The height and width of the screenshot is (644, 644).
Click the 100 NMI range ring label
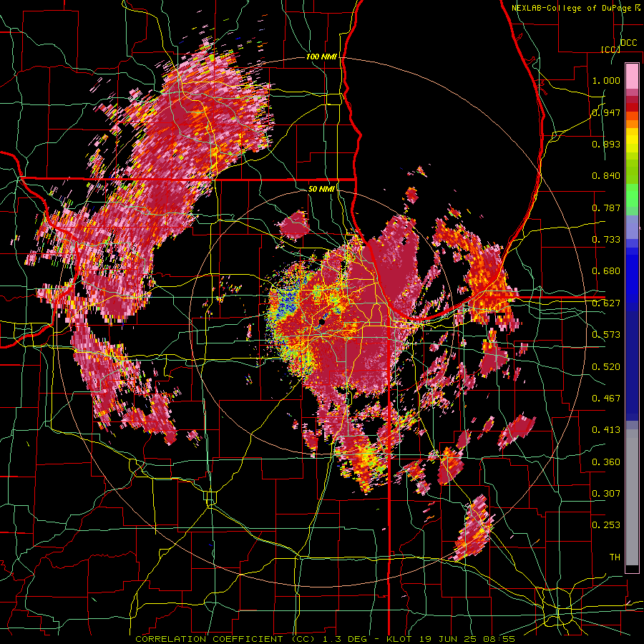(x=321, y=57)
